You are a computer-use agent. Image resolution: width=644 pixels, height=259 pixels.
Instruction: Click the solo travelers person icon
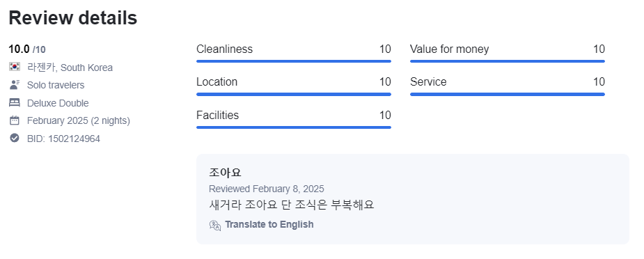click(x=15, y=85)
